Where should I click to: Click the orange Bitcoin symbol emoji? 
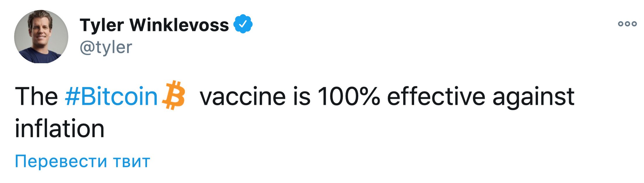coord(174,95)
